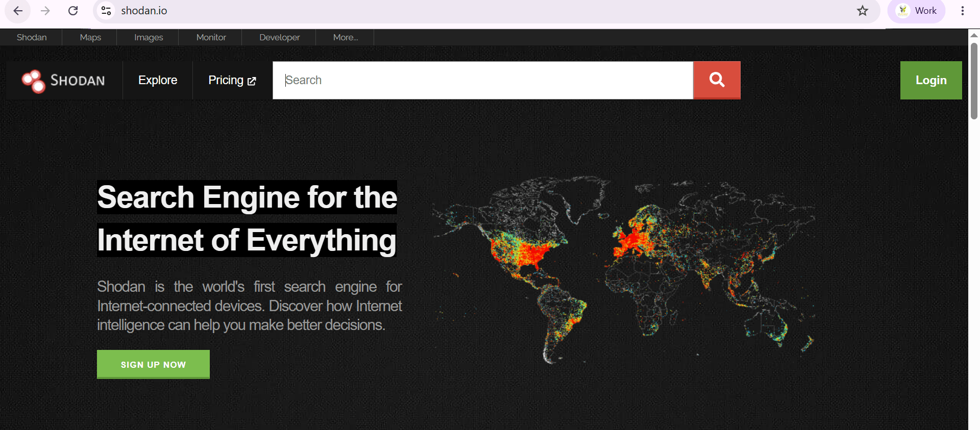Click the red magnifier search button
The width and height of the screenshot is (980, 430).
pos(717,80)
